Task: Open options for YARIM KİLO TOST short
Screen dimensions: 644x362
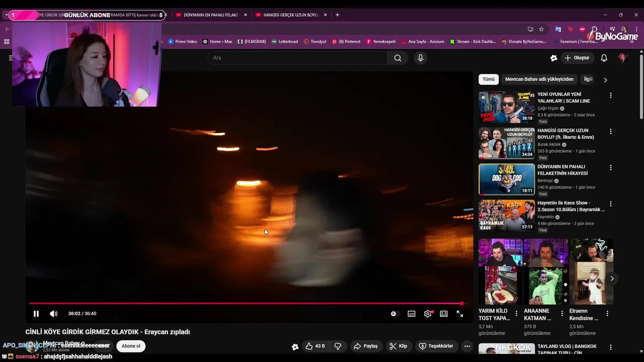Action: [x=516, y=313]
